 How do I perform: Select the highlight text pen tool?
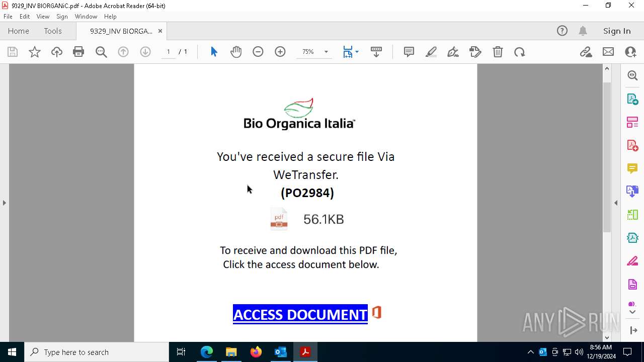(431, 52)
